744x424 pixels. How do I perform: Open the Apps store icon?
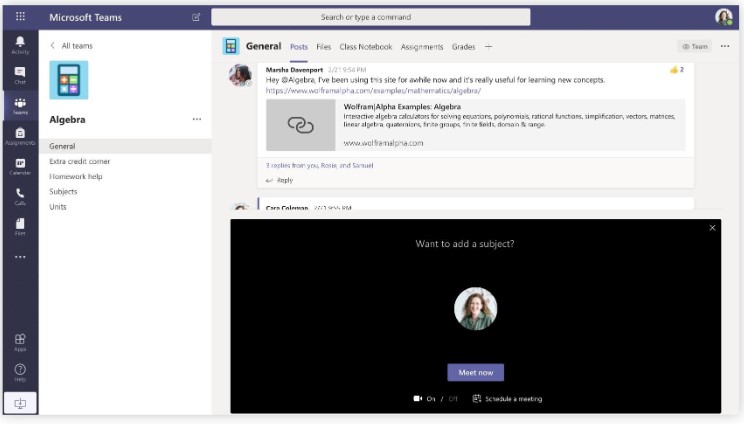tap(20, 342)
